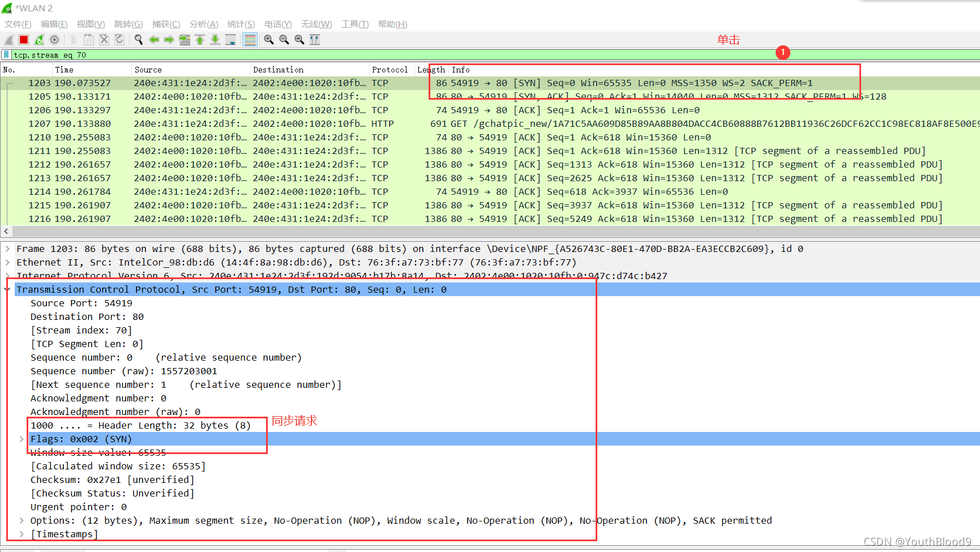Viewport: 980px width, 552px height.
Task: Sort by the Info column header
Action: [713, 70]
